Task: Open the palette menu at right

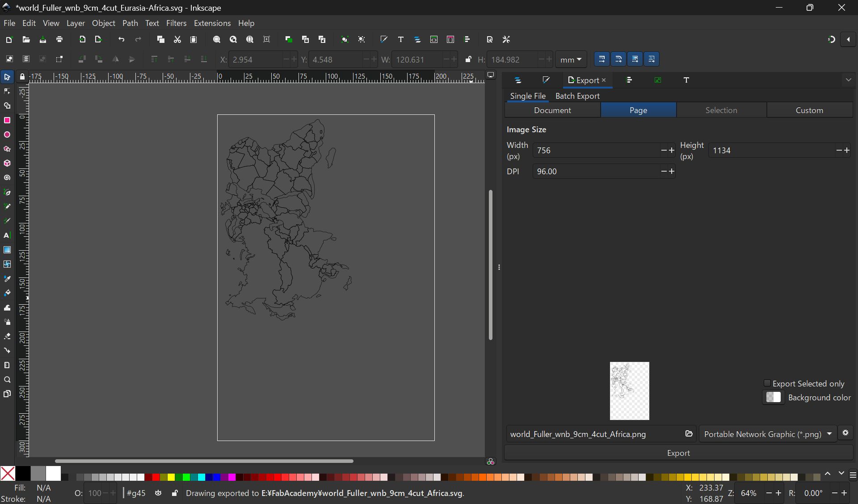Action: [853, 475]
